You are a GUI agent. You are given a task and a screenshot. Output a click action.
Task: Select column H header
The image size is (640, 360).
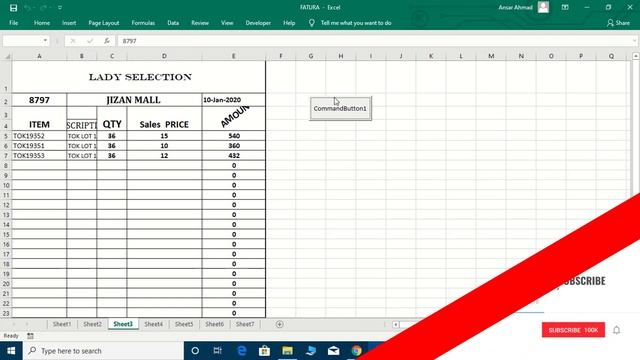point(341,56)
